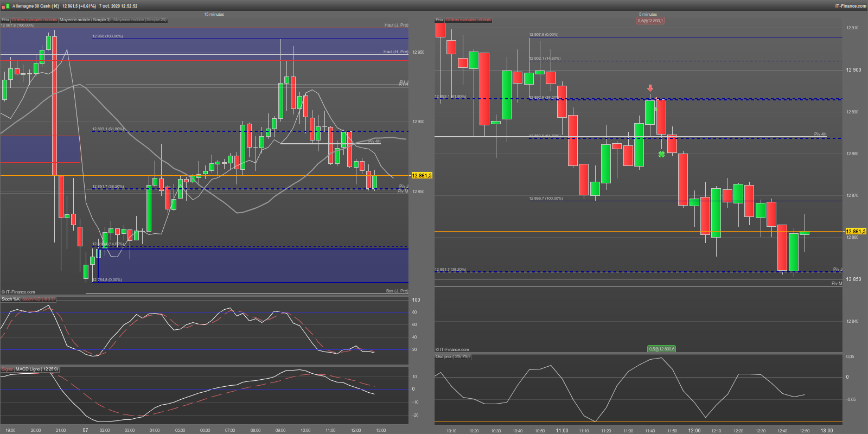Open the Osc prix (3% 7%) indicator label
The image size is (868, 434).
452,357
